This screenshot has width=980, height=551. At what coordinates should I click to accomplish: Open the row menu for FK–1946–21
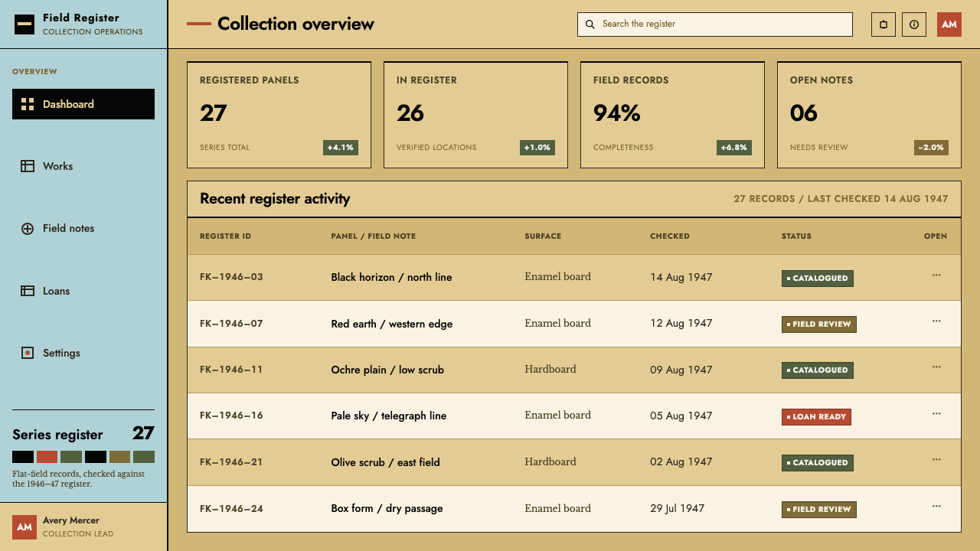coord(936,459)
